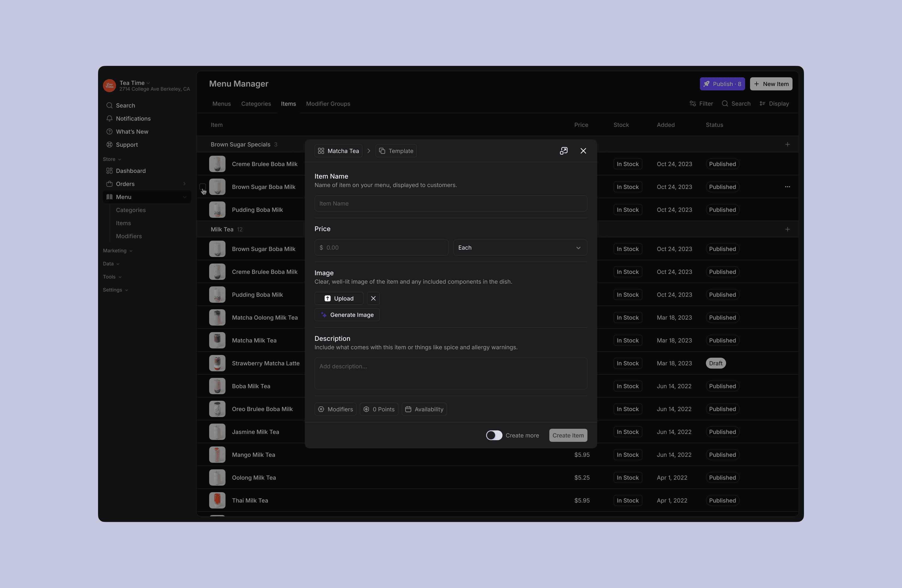
Task: Open Filter options icon
Action: pyautogui.click(x=692, y=104)
